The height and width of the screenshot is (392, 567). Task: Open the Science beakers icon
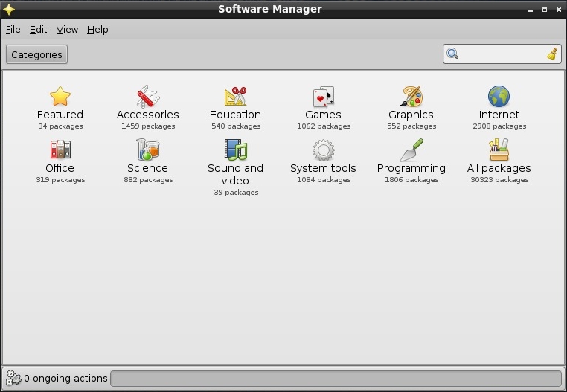[x=148, y=150]
